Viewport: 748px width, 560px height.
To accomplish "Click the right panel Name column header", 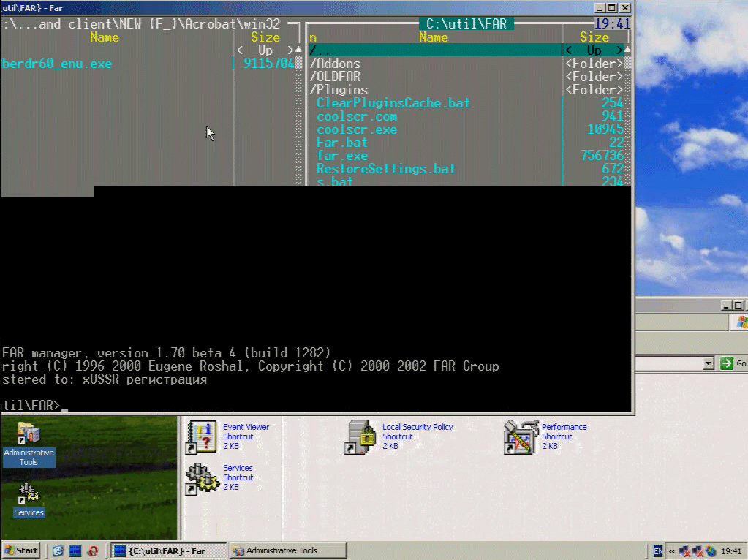I will (433, 37).
